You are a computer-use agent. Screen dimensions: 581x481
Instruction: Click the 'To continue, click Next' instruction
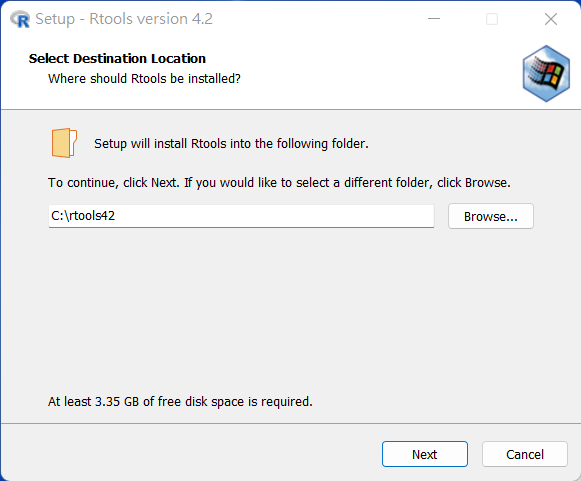(x=279, y=183)
